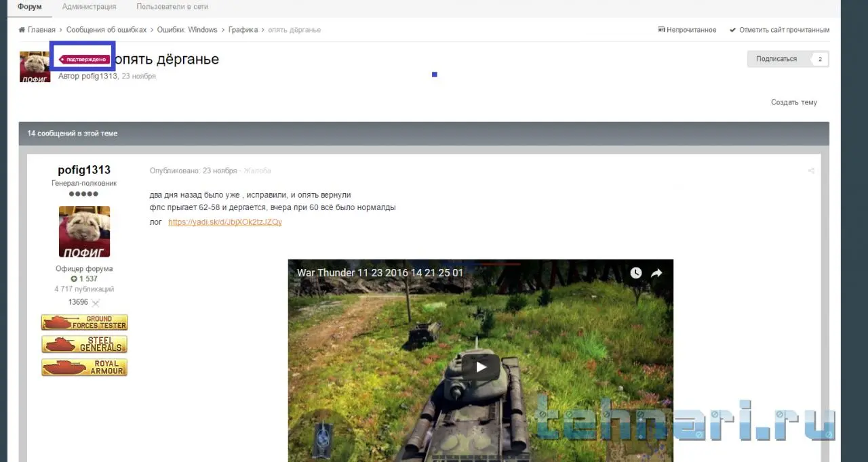Click the reputation score 1 537

84,279
